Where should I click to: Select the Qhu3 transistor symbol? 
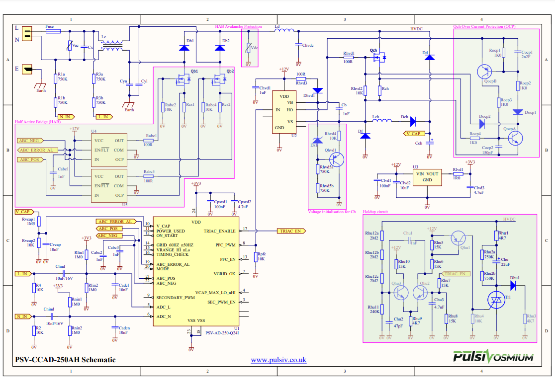401,293
